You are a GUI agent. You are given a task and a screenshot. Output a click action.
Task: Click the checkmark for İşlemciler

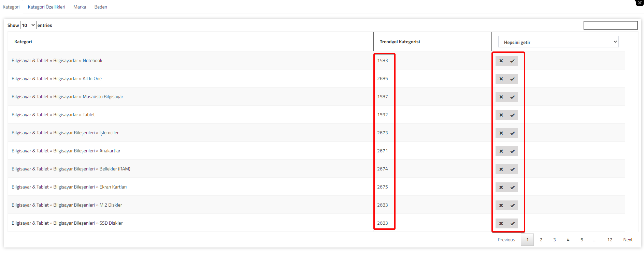coord(512,133)
